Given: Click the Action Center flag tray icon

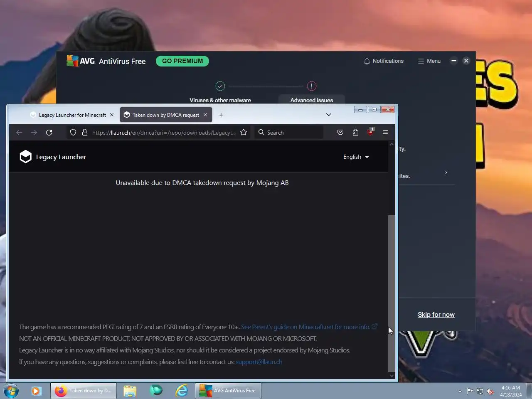Looking at the screenshot, I should (470, 391).
